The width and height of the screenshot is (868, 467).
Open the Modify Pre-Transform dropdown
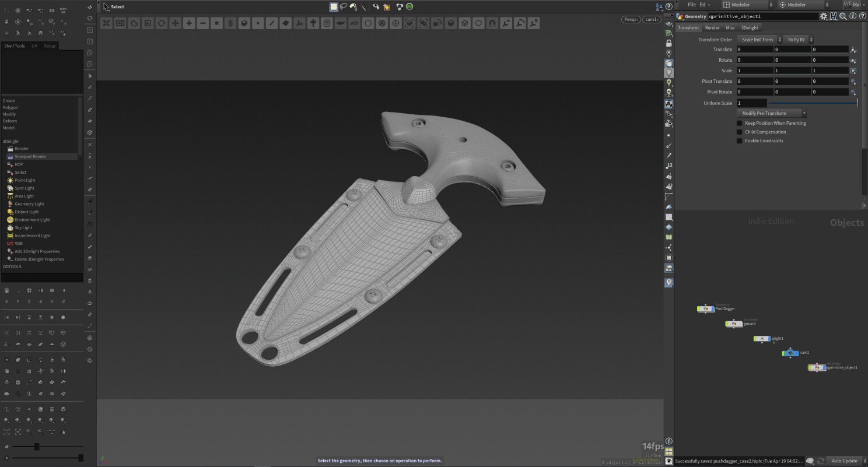click(x=772, y=113)
